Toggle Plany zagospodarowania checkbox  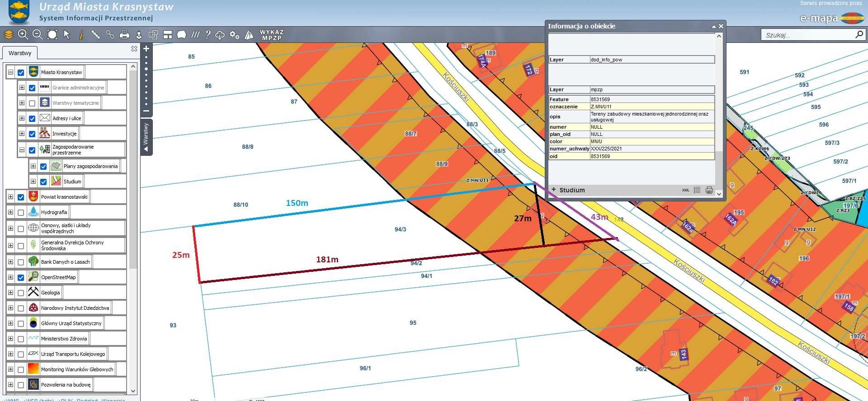(43, 166)
